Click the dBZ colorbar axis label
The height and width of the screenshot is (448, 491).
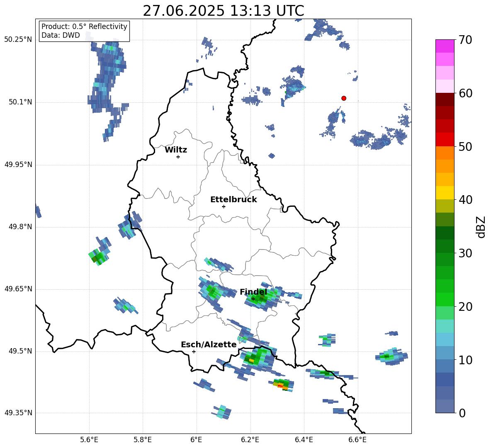pyautogui.click(x=481, y=227)
